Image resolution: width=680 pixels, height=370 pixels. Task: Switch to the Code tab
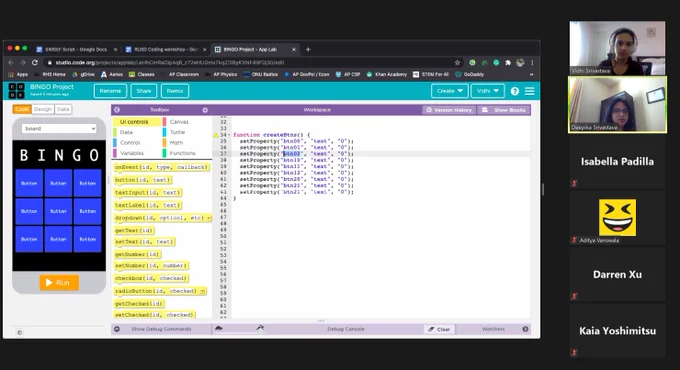click(22, 109)
